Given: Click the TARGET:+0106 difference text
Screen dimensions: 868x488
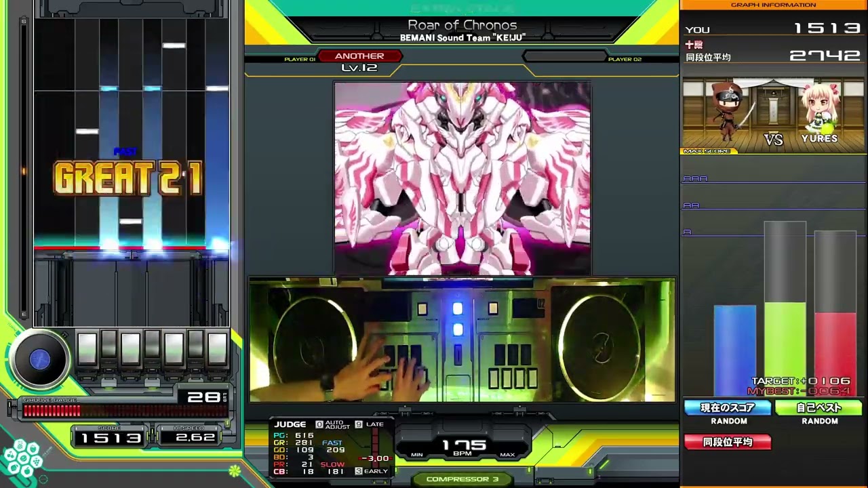Looking at the screenshot, I should click(801, 382).
